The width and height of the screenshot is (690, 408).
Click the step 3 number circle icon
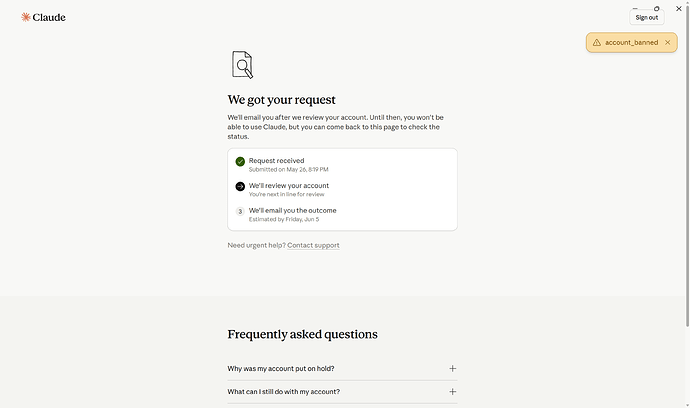240,211
